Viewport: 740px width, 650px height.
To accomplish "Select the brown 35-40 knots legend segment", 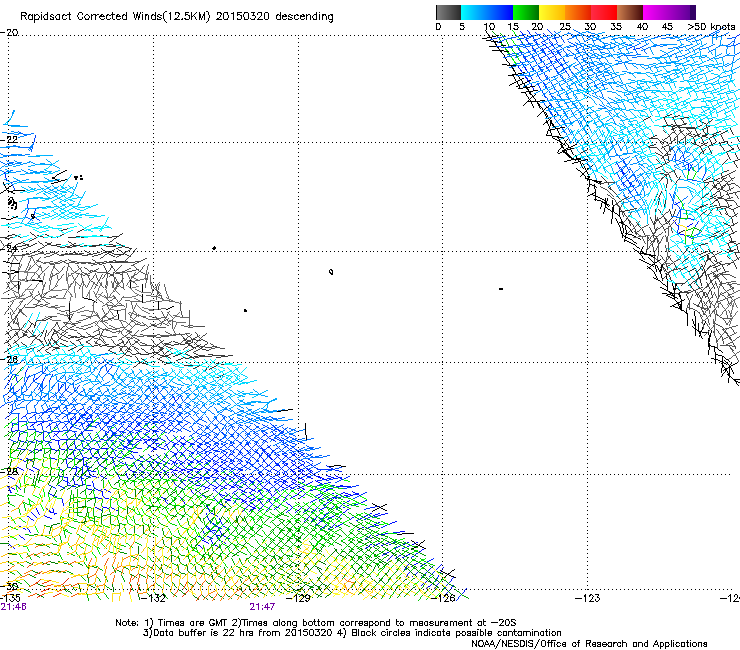I will (630, 12).
